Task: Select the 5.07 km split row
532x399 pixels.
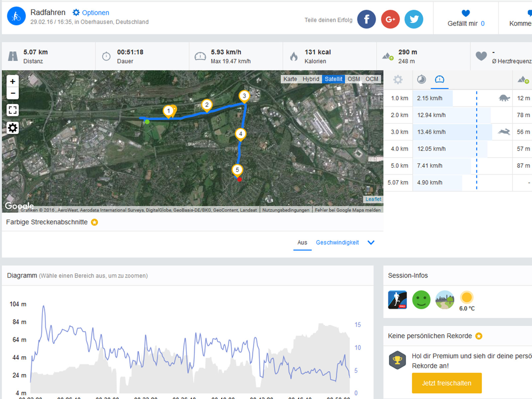Action: coord(458,183)
